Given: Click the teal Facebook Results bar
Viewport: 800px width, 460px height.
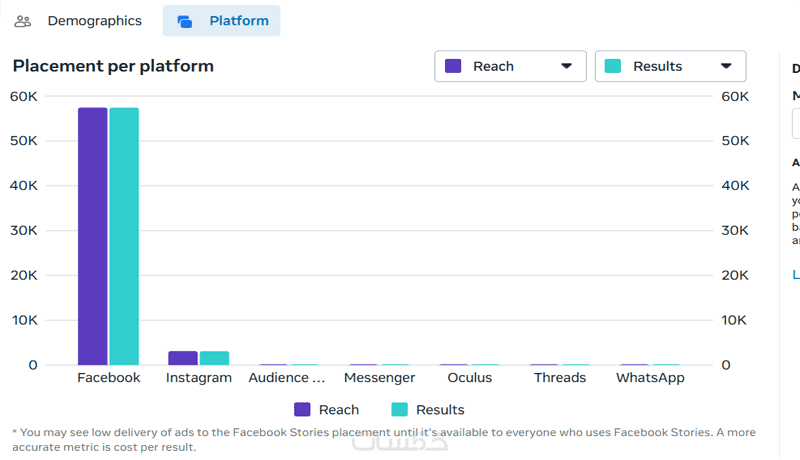Looking at the screenshot, I should click(x=124, y=236).
